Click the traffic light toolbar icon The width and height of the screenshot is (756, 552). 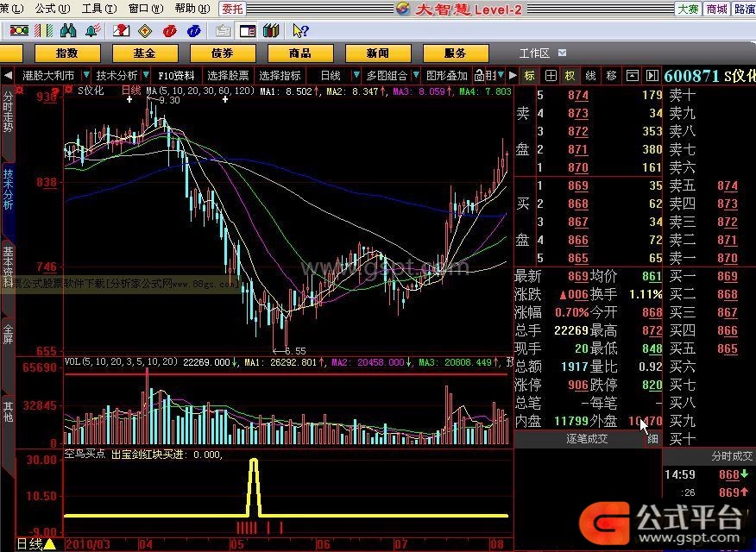coord(18,31)
